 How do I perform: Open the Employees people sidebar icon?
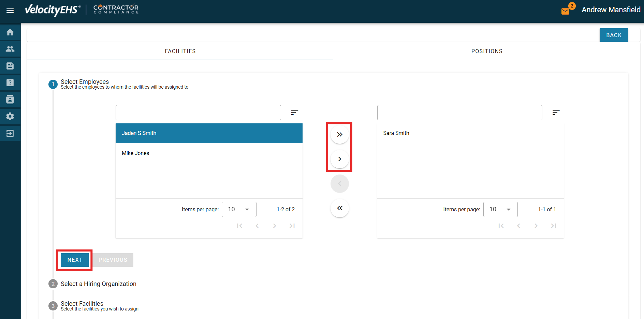tap(10, 49)
